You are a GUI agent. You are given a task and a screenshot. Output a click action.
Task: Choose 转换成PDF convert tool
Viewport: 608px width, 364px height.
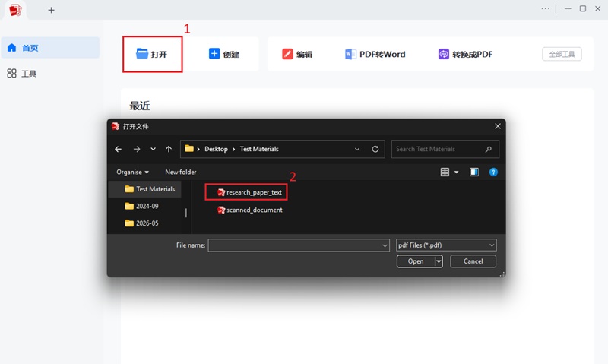(x=465, y=54)
